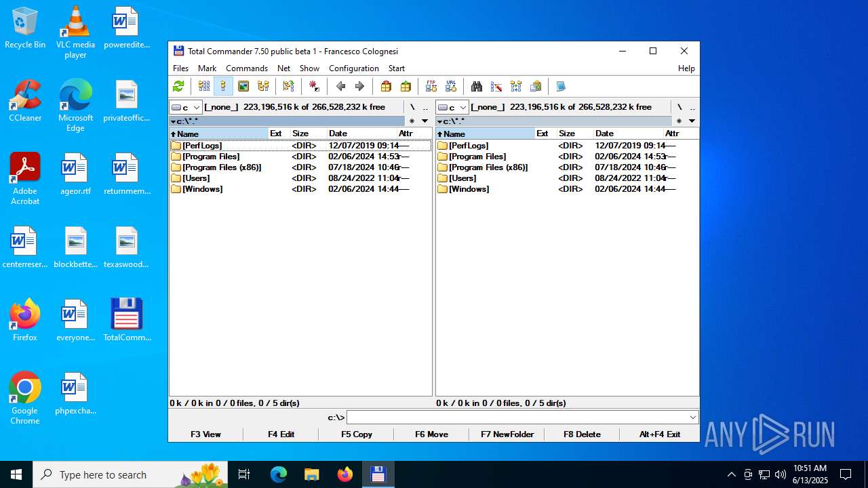Click into the command line input field

(x=517, y=418)
